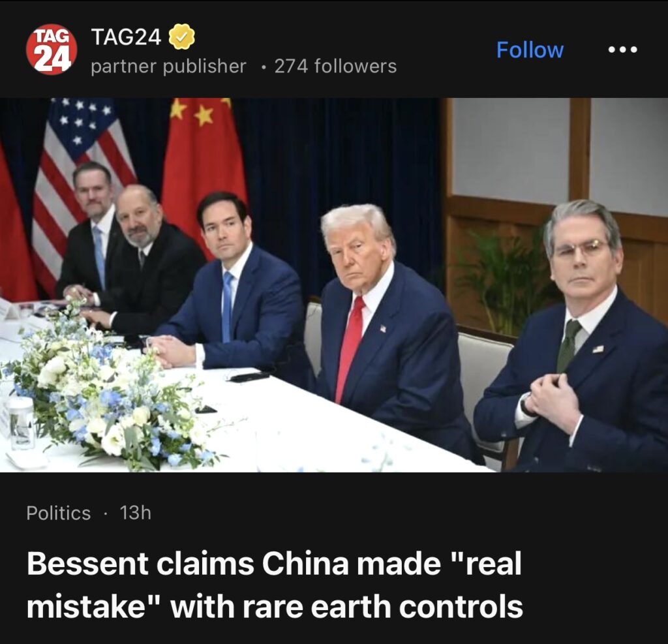The image size is (668, 644).
Task: Open the Politics category tag
Action: (x=58, y=513)
